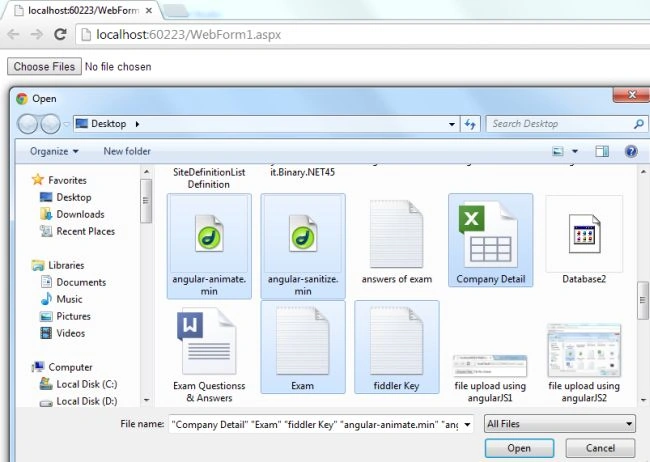650x462 pixels.
Task: Toggle the preview pane icon
Action: coord(602,151)
